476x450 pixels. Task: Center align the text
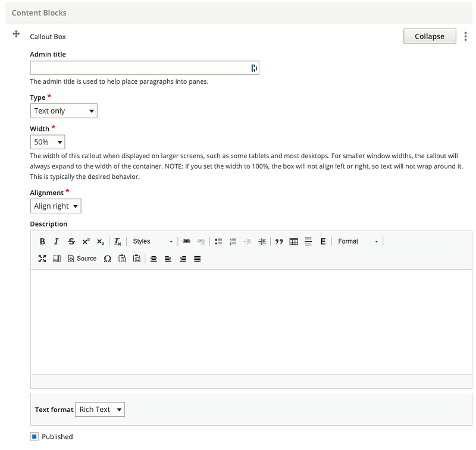click(x=154, y=259)
